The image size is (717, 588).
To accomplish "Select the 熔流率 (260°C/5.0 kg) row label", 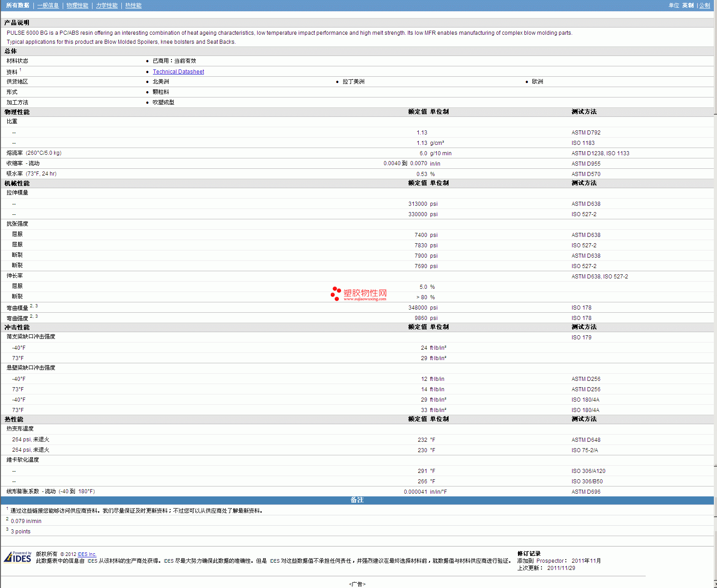I will [34, 153].
